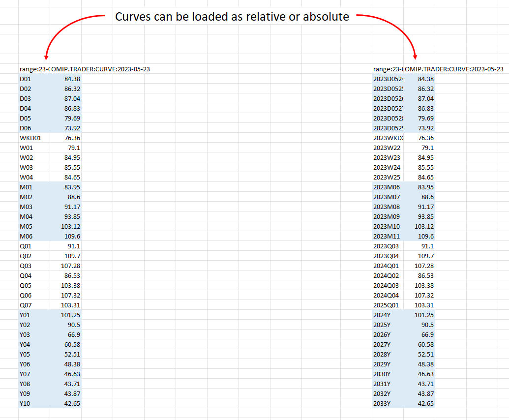The width and height of the screenshot is (509, 420).
Task: Click the 2023M06 label cell
Action: [388, 187]
